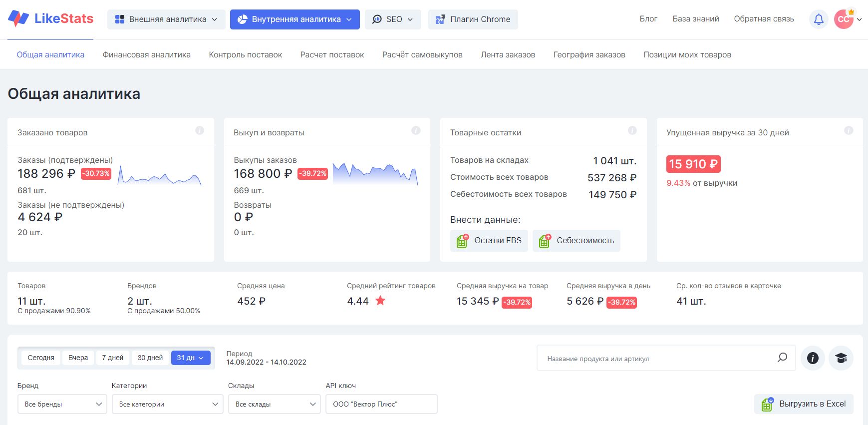This screenshot has width=868, height=425.
Task: Open the Внешняя аналитика dropdown menu
Action: click(x=166, y=19)
